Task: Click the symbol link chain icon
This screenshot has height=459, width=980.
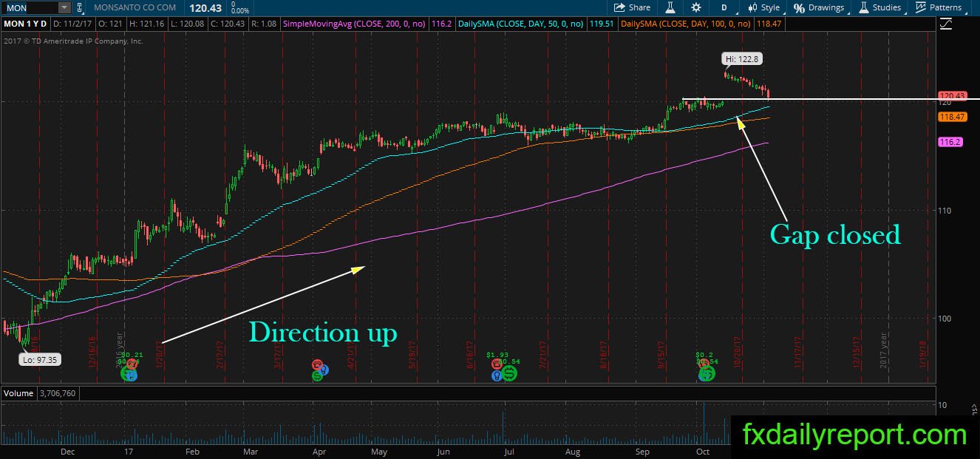Action: click(x=79, y=7)
